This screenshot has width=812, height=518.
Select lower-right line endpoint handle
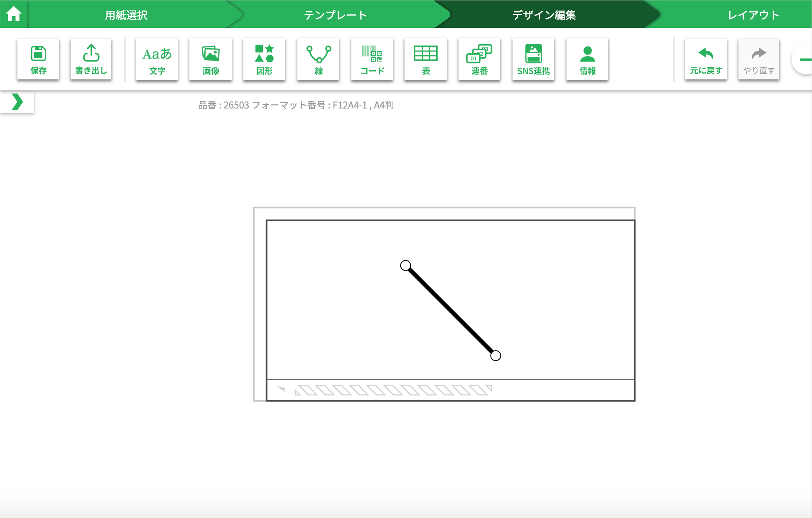(496, 356)
